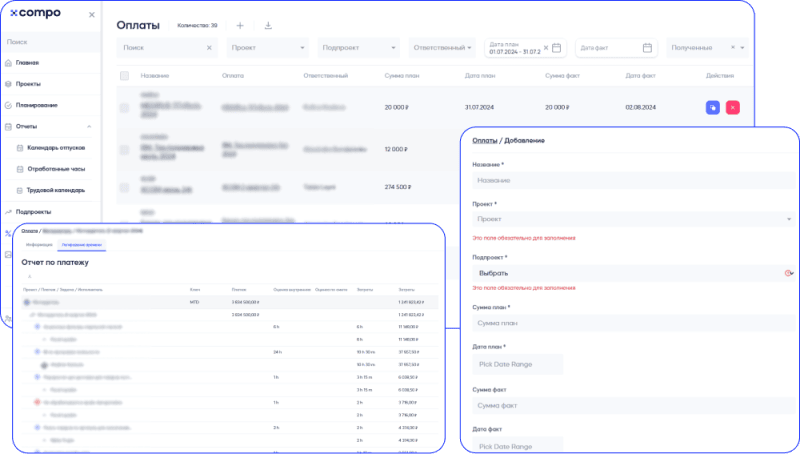Open Главная in the sidebar
800x454 pixels.
[27, 63]
